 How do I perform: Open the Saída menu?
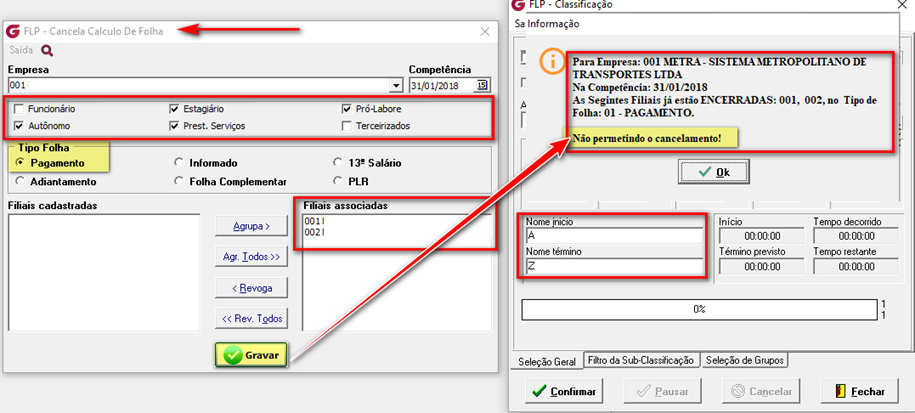21,51
